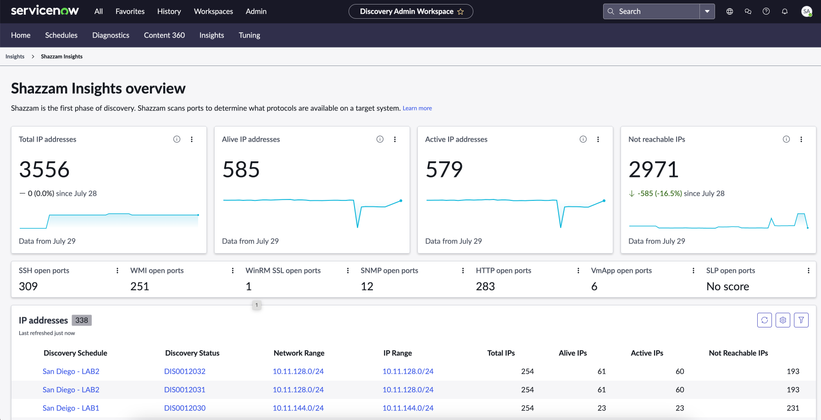Image resolution: width=821 pixels, height=420 pixels.
Task: Open WMI open ports options menu
Action: click(232, 271)
